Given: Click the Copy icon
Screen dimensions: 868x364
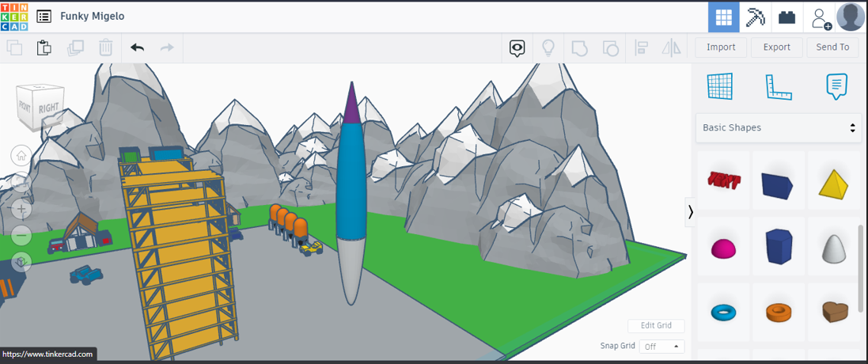Looking at the screenshot, I should coord(14,47).
